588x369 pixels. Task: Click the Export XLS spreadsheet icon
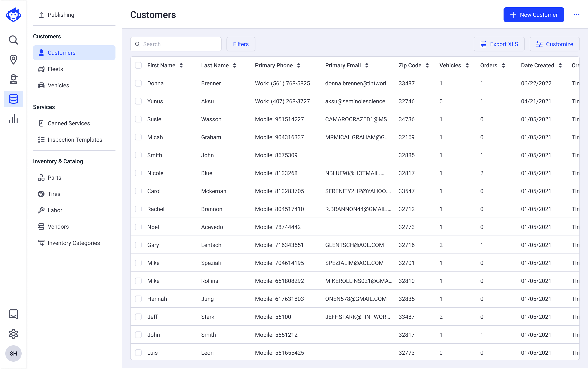pos(484,44)
